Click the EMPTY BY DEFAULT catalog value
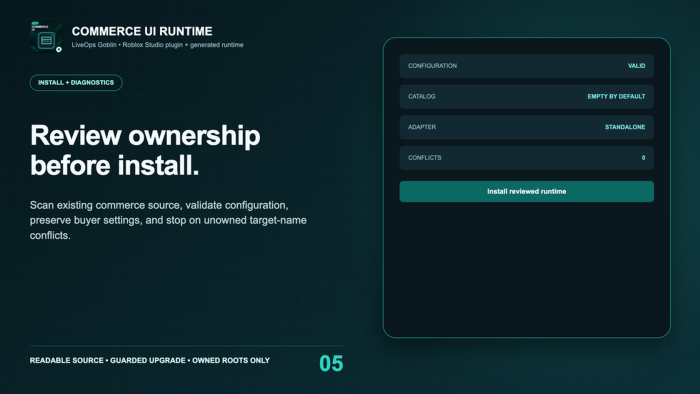This screenshot has height=394, width=700. click(616, 97)
